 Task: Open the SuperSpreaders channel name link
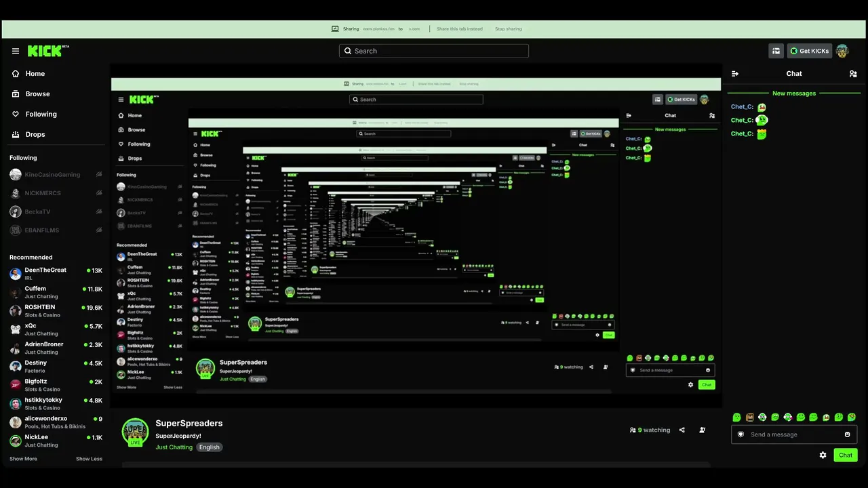(189, 424)
